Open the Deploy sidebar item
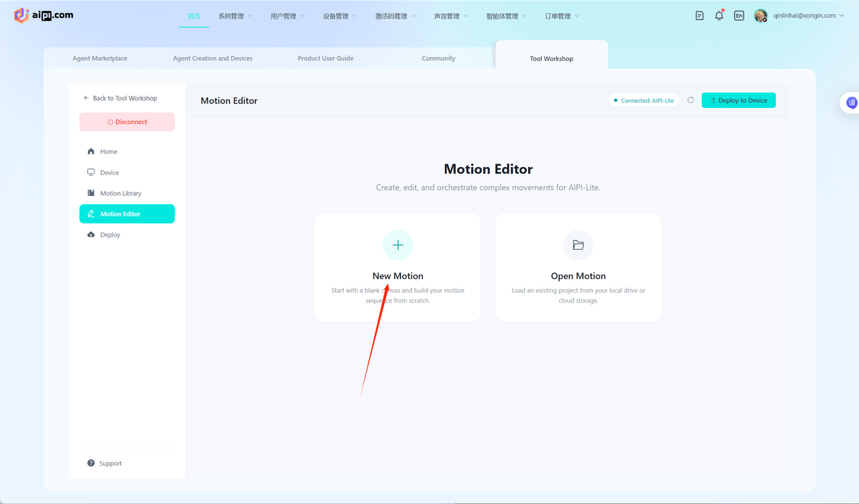This screenshot has height=504, width=859. (127, 235)
